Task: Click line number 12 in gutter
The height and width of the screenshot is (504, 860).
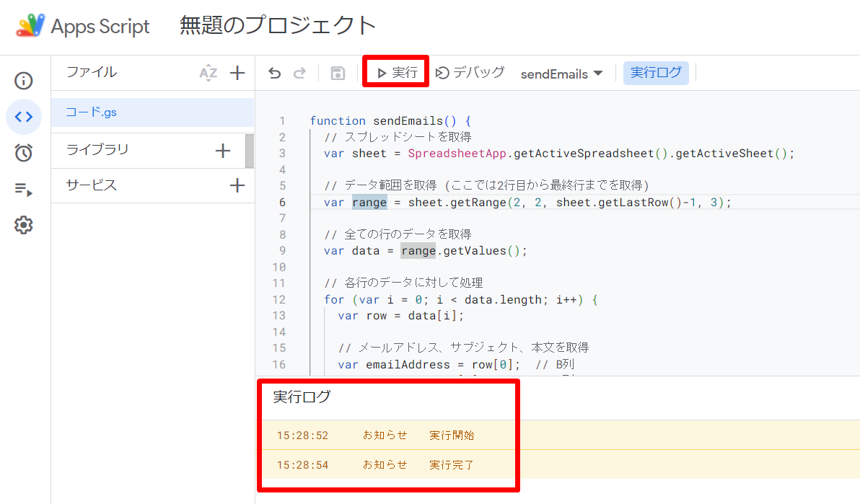Action: (279, 299)
